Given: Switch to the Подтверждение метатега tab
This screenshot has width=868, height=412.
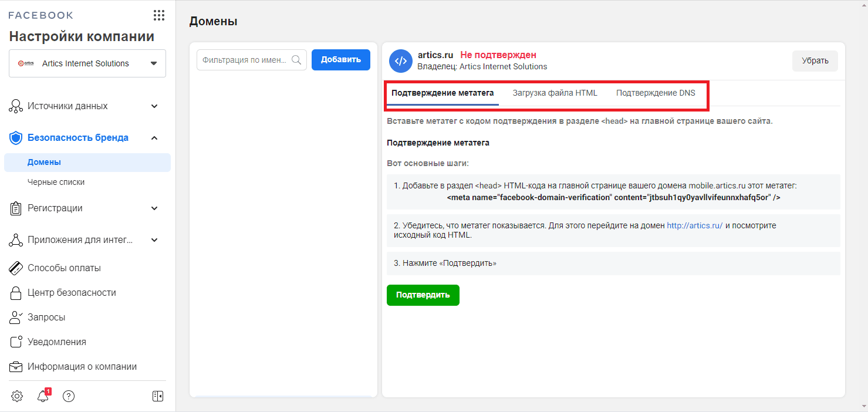Looking at the screenshot, I should pyautogui.click(x=443, y=93).
